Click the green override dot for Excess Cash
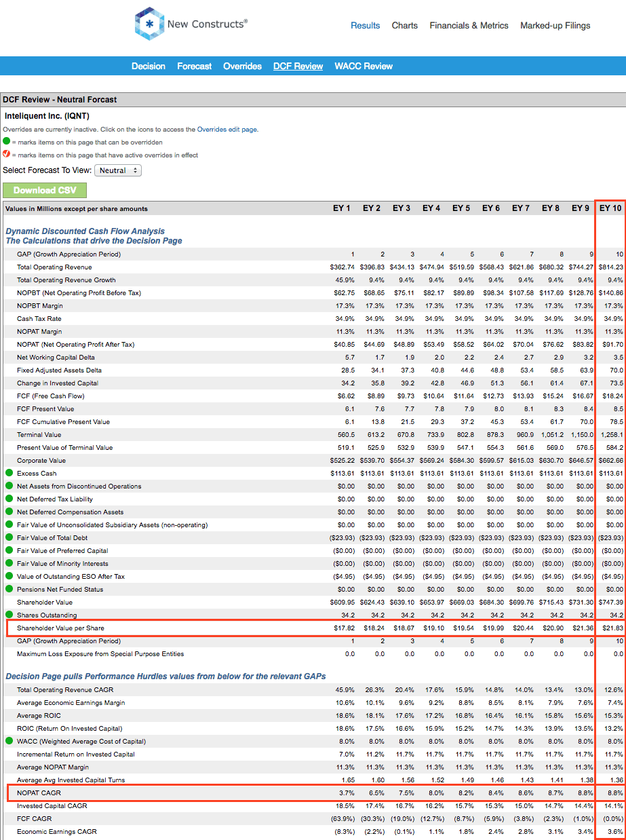 click(x=9, y=473)
